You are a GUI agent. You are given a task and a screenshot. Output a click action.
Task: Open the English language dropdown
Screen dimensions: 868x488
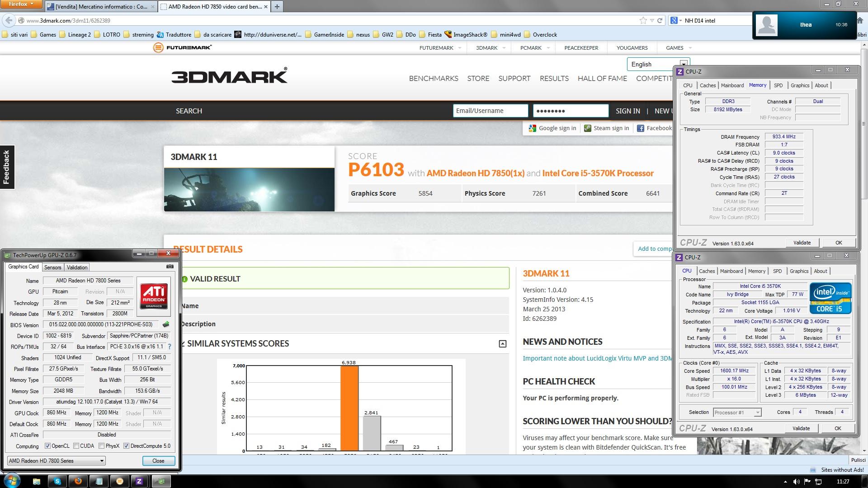tap(658, 64)
